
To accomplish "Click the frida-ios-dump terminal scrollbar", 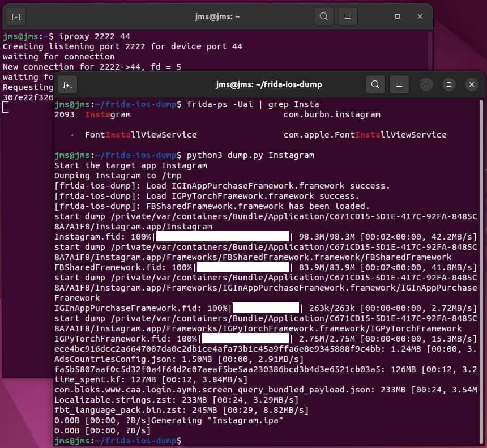I will pyautogui.click(x=481, y=271).
